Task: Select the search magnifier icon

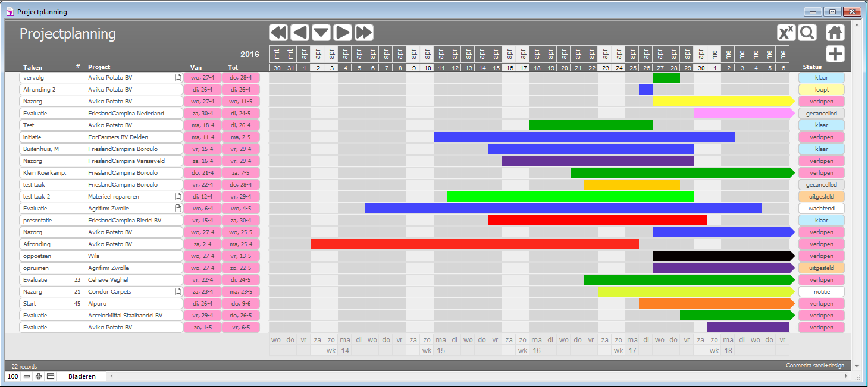Action: click(x=807, y=32)
